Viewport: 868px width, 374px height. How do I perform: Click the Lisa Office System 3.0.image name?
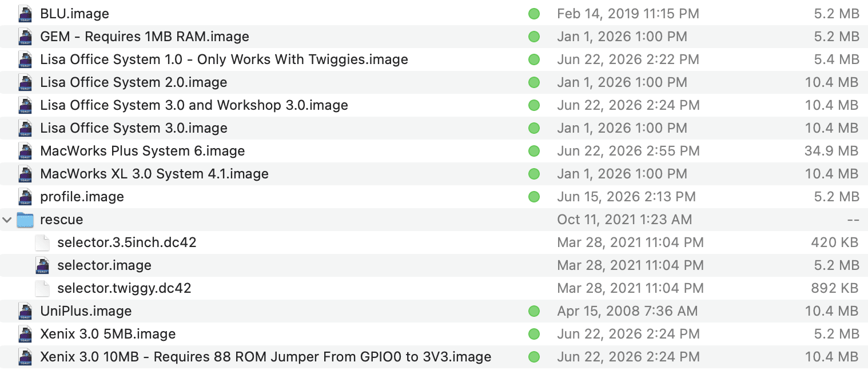point(134,128)
